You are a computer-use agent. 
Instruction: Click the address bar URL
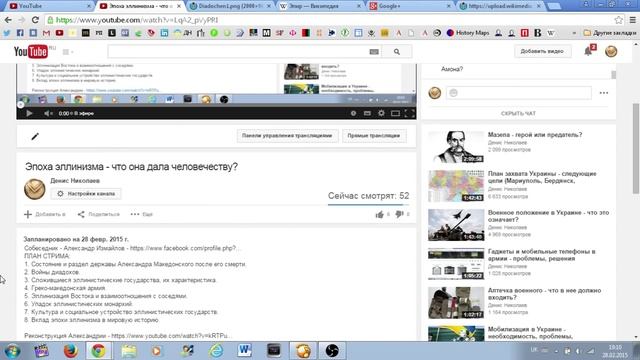click(x=137, y=20)
